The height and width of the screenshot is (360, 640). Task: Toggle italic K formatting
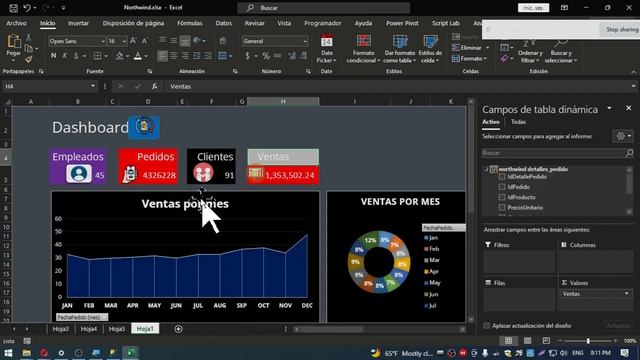[x=64, y=56]
